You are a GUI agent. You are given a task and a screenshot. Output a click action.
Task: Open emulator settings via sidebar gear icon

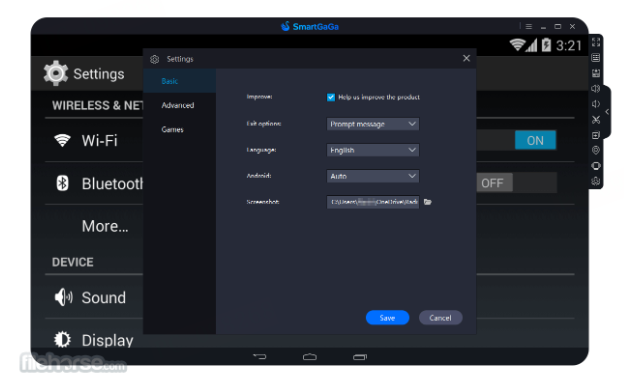point(596,181)
